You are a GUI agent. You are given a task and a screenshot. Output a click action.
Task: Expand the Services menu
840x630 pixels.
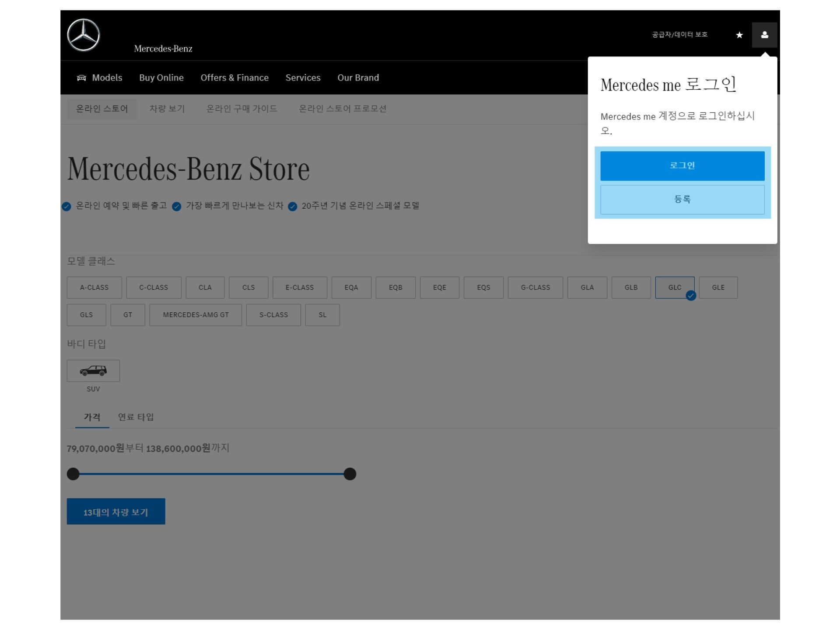[303, 78]
